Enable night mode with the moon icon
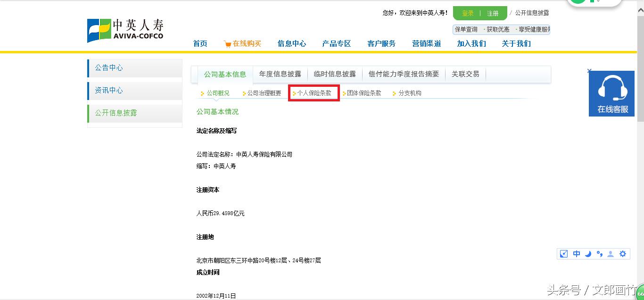The height and width of the screenshot is (300, 644). pyautogui.click(x=588, y=254)
